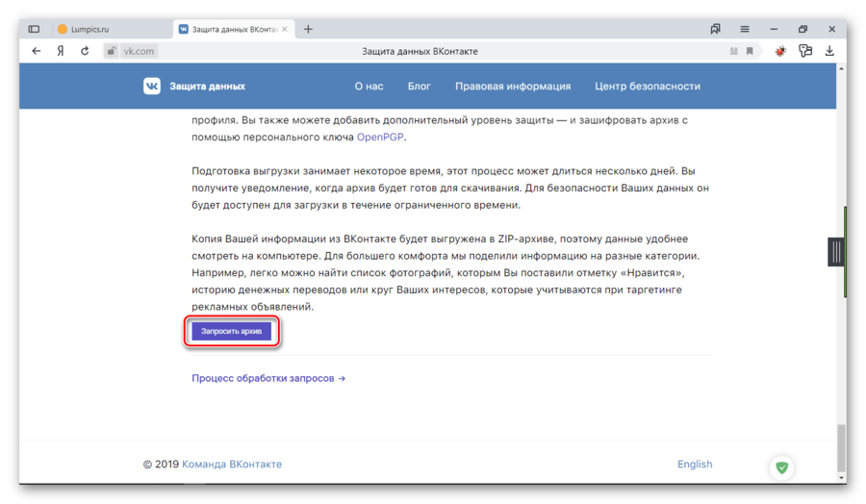This screenshot has height=504, width=866.
Task: Bookmark this page icon
Action: pyautogui.click(x=750, y=51)
